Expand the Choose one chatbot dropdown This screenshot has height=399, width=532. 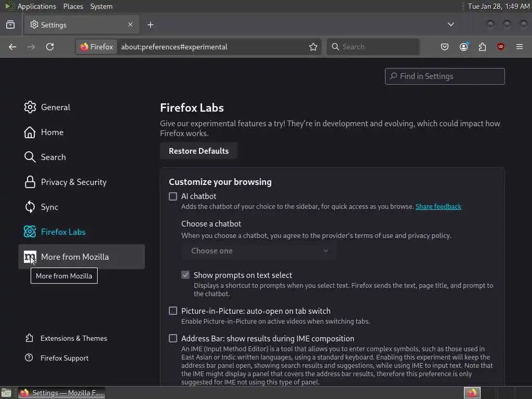(259, 251)
